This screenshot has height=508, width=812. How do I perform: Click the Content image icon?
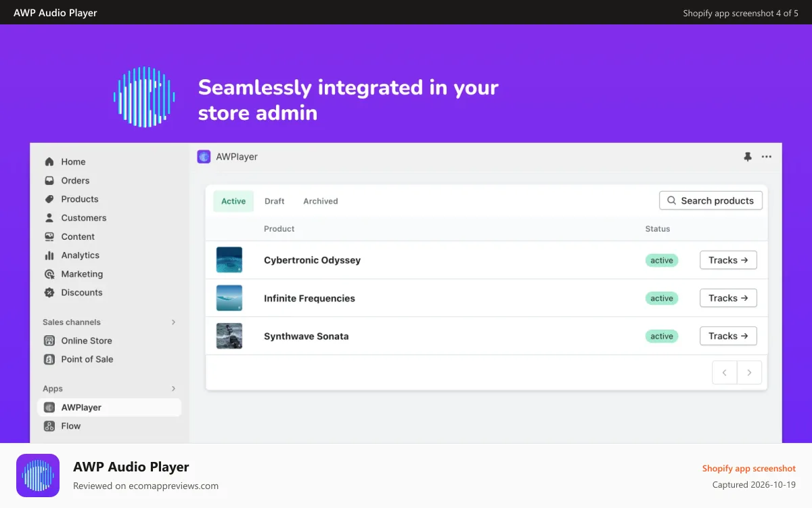coord(49,237)
